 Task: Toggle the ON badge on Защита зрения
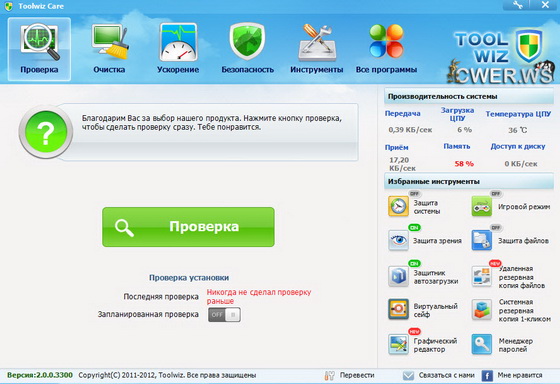point(414,228)
